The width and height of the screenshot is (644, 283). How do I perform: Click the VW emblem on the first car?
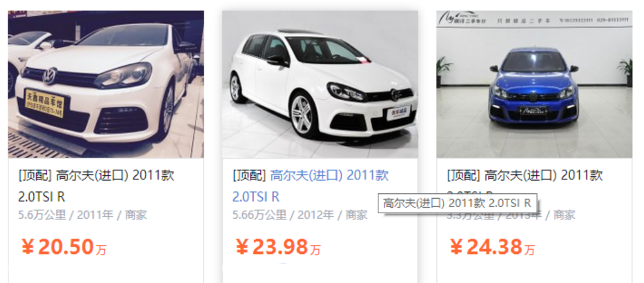(x=50, y=76)
